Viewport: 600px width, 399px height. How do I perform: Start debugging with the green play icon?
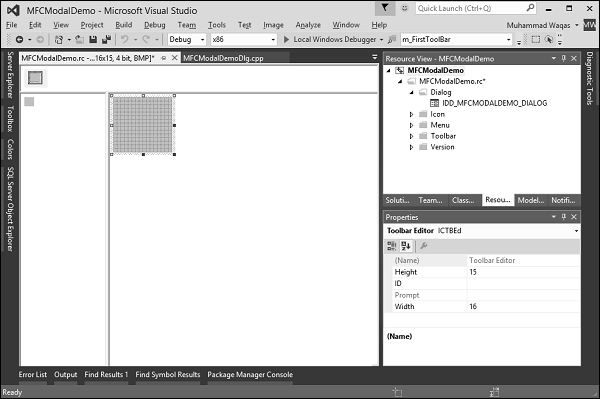286,39
